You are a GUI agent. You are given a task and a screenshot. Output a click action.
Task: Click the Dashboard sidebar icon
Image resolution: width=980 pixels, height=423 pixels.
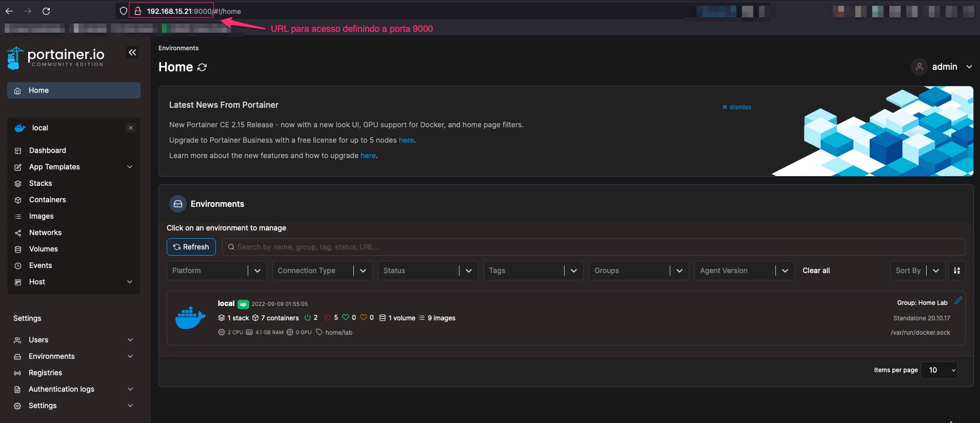point(18,151)
